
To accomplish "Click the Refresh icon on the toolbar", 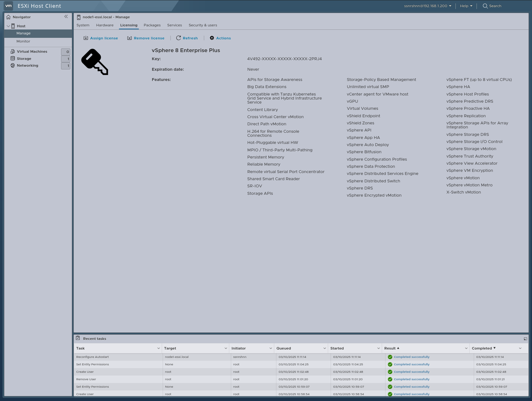I will pyautogui.click(x=178, y=38).
